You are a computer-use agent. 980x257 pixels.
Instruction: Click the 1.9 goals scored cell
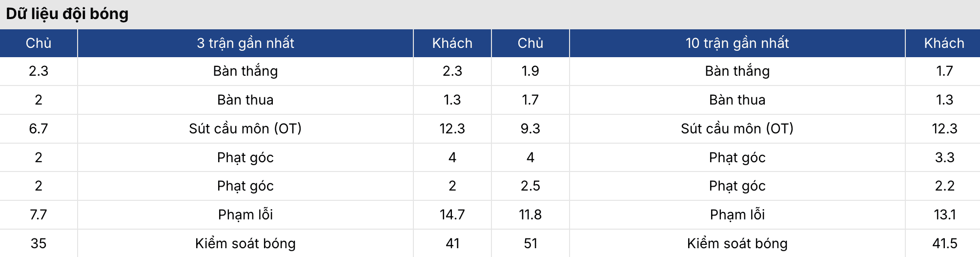[530, 71]
